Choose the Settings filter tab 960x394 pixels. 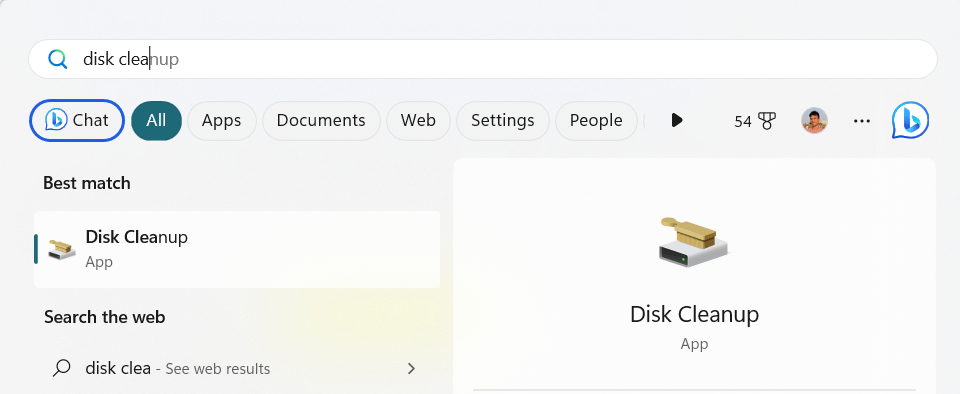tap(503, 121)
